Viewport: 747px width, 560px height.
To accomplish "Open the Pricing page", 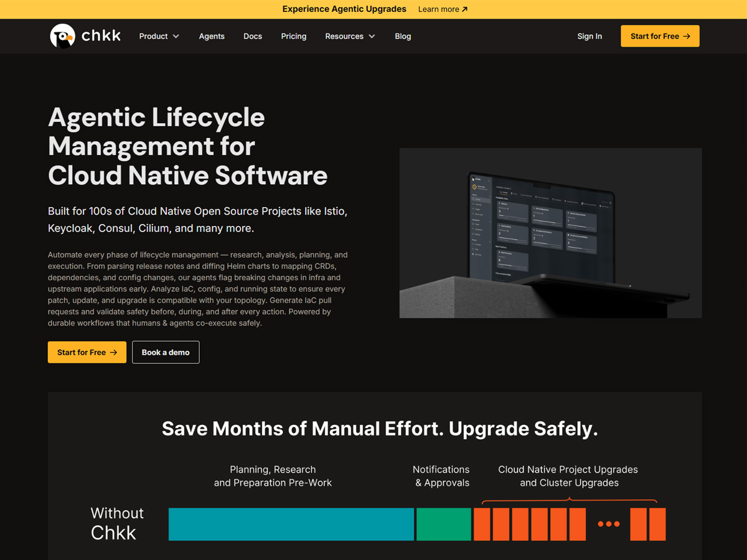I will point(294,36).
